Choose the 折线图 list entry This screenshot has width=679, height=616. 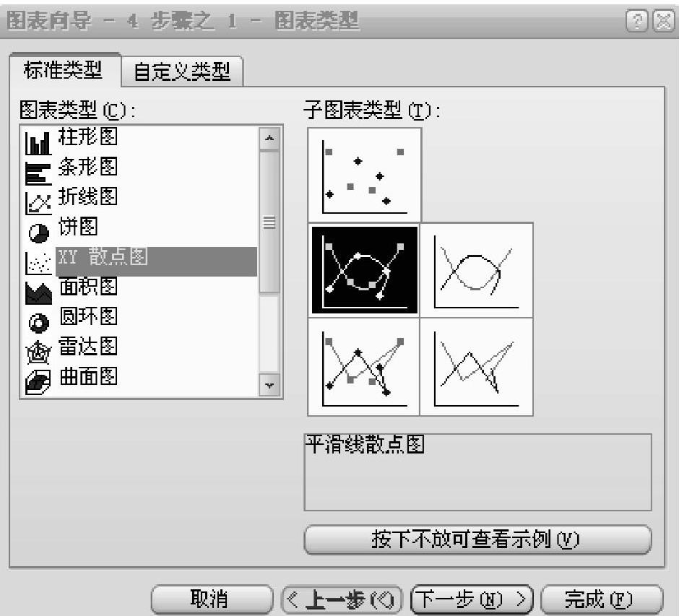pyautogui.click(x=88, y=196)
